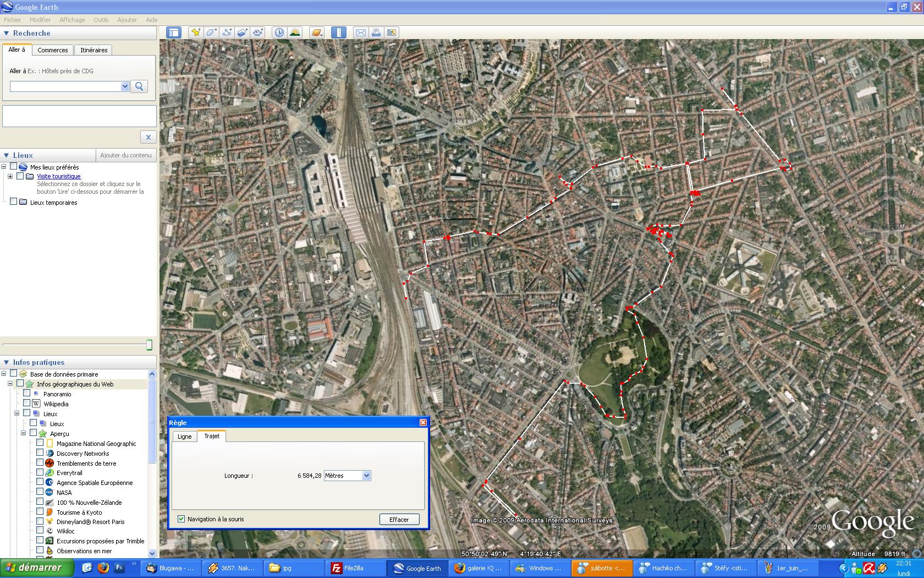
Task: Select the Ligne tab in Règle
Action: (x=184, y=437)
